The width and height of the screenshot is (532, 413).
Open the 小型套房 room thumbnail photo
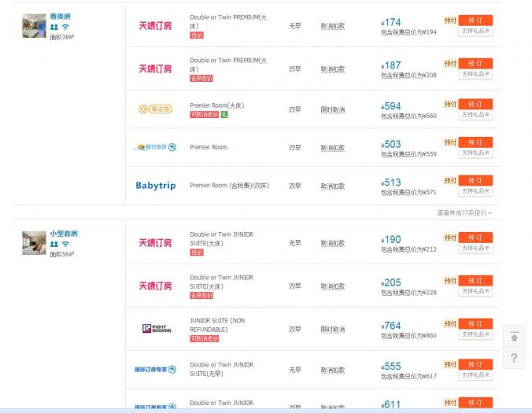coord(34,243)
